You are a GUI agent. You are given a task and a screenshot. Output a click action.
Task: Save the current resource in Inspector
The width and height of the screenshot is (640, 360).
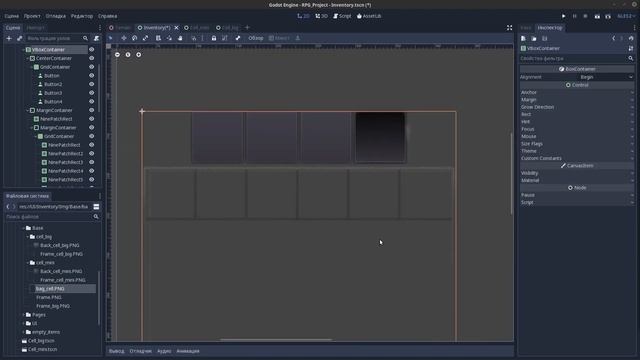tap(544, 38)
